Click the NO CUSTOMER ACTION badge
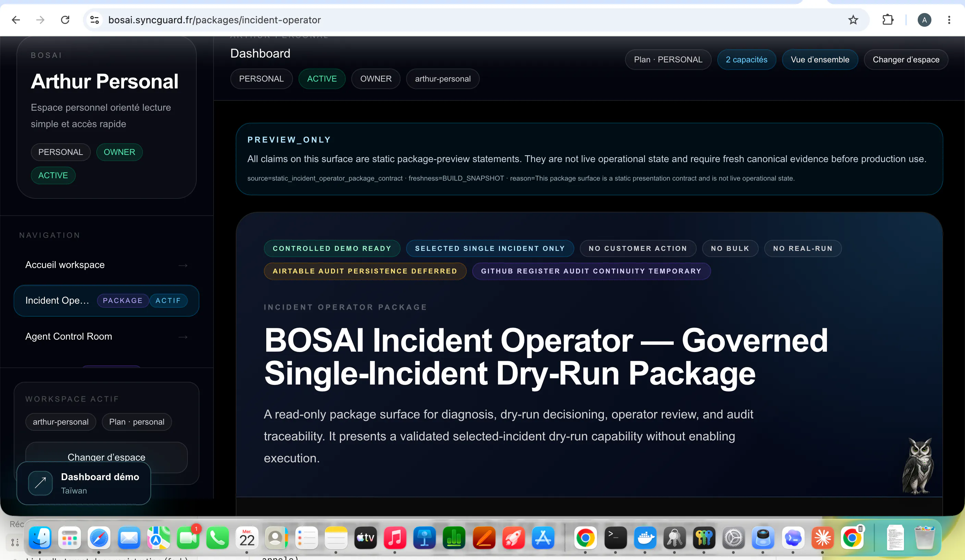Viewport: 965px width, 560px height. tap(638, 248)
